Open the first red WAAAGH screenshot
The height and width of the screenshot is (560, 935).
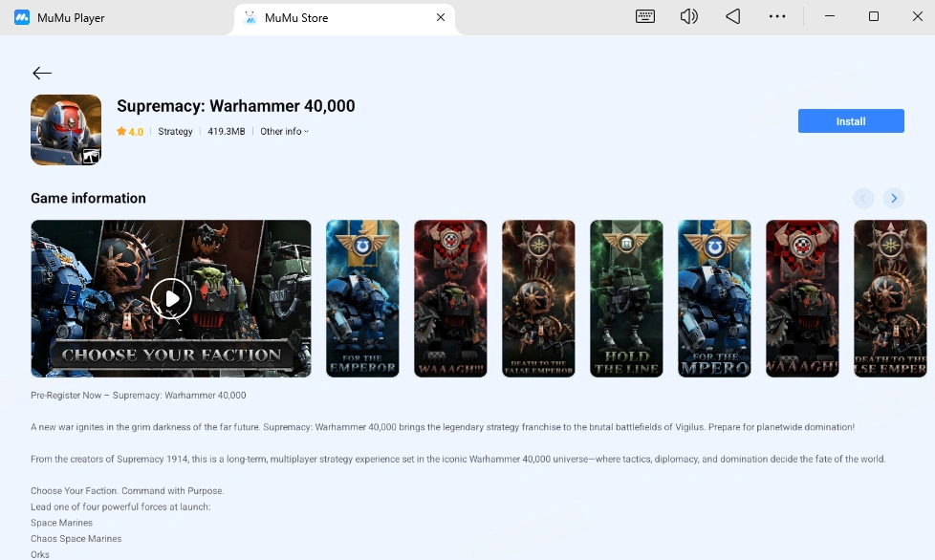coord(451,298)
